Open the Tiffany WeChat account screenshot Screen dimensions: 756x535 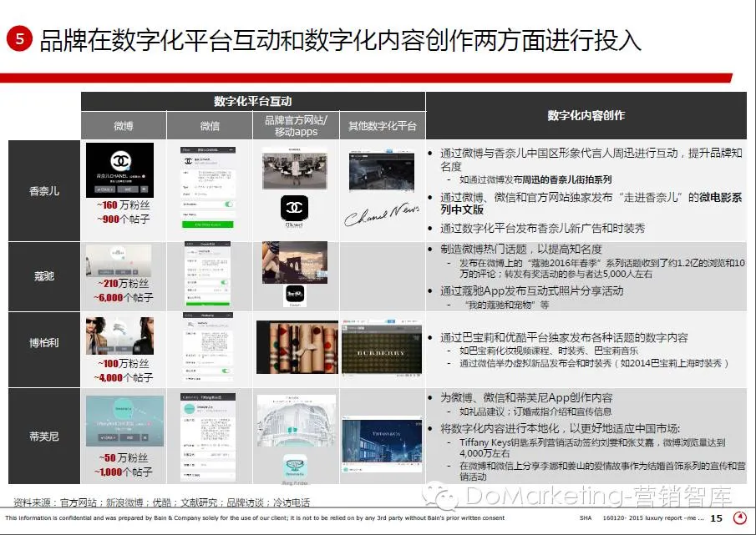pyautogui.click(x=208, y=437)
